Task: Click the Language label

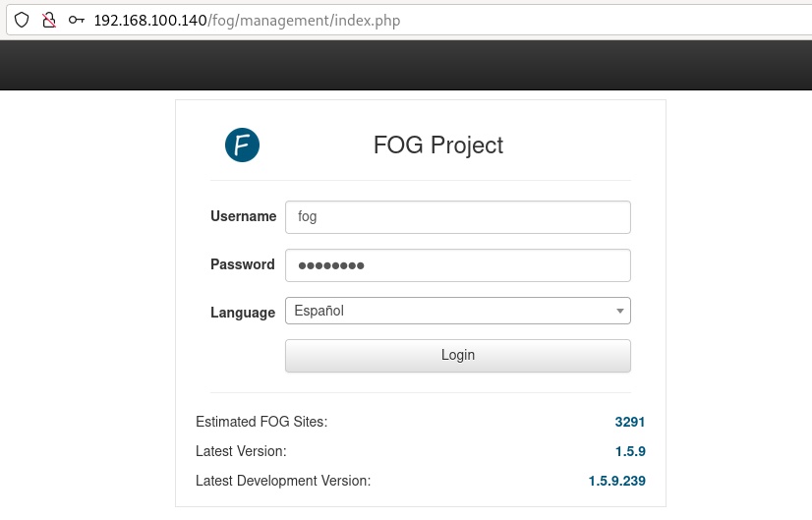Action: coord(242,313)
